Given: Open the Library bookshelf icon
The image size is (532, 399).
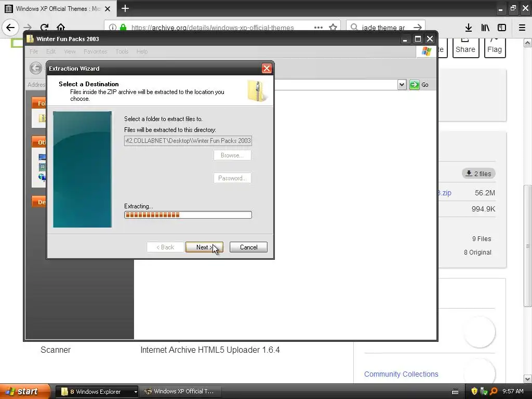Looking at the screenshot, I should [x=485, y=28].
